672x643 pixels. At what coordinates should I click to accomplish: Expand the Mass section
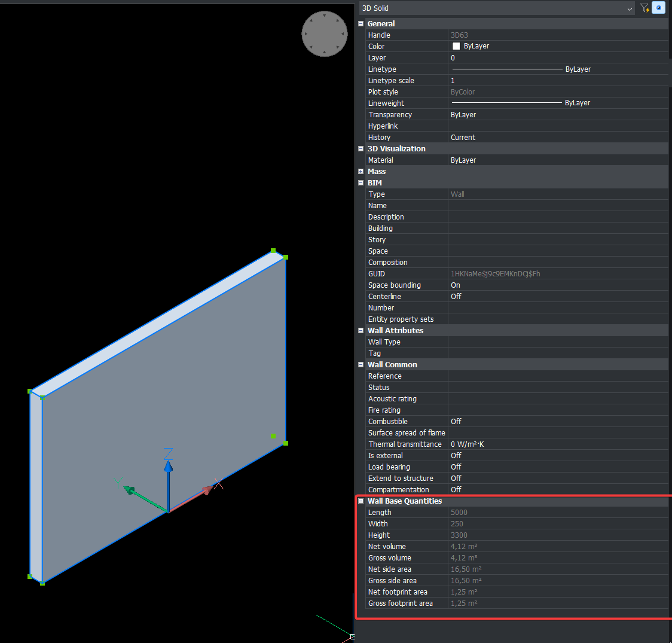(x=361, y=172)
